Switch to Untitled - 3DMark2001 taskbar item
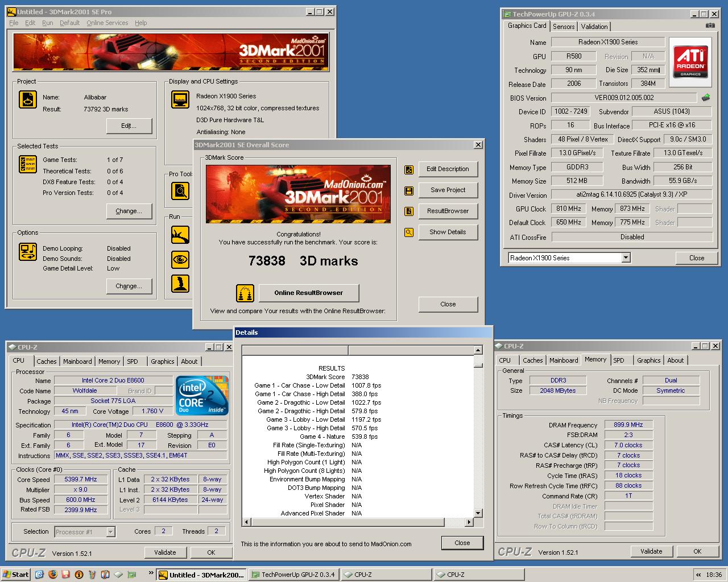This screenshot has width=728, height=582. tap(201, 575)
